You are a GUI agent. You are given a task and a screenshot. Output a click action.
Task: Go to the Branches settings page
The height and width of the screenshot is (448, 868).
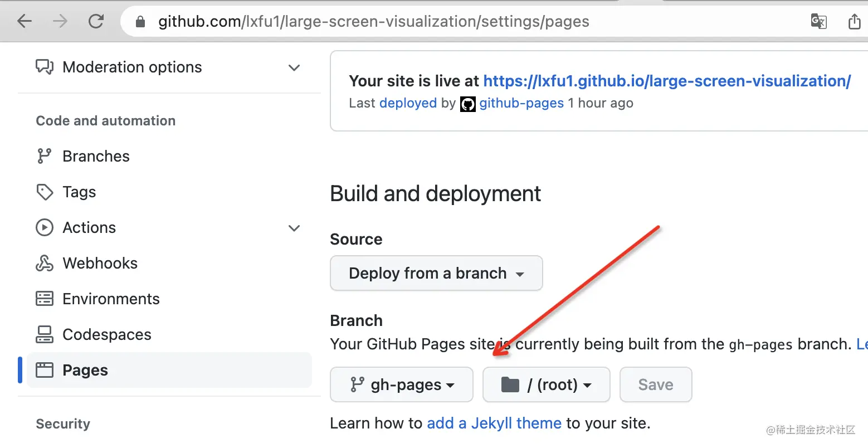(x=169, y=156)
